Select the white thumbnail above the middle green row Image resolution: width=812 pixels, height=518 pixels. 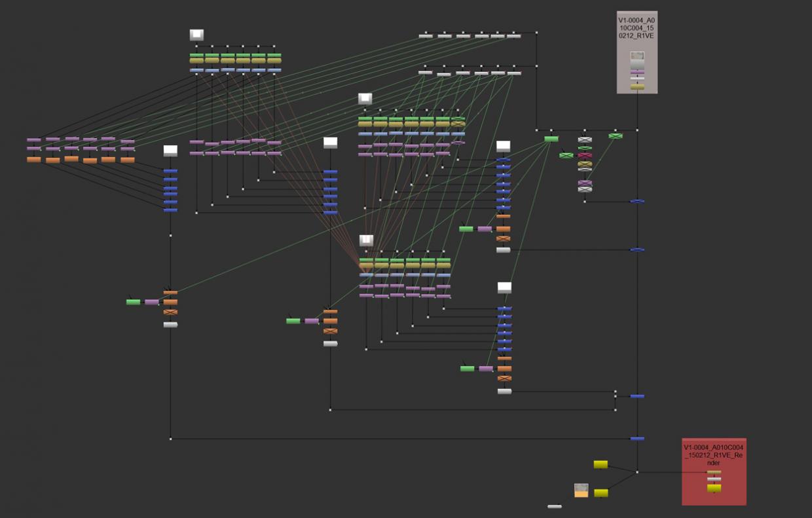coord(365,99)
